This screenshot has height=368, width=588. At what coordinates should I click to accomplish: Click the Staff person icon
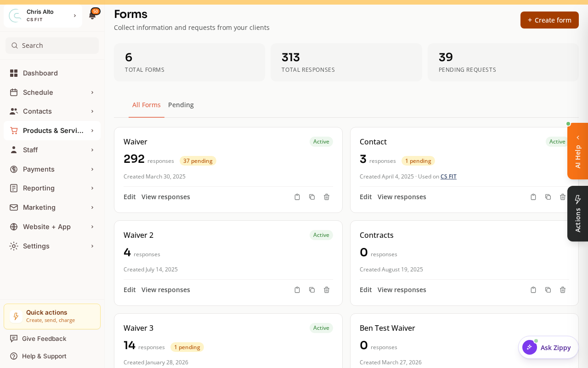pos(14,150)
